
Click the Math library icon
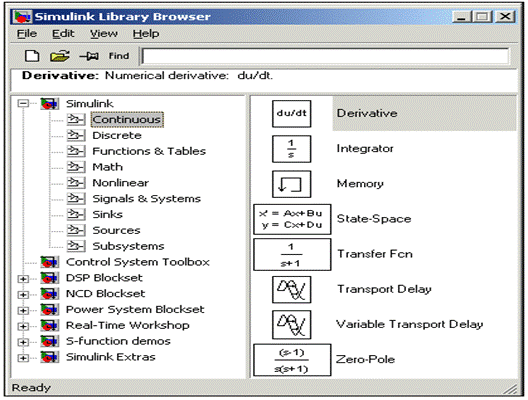(x=76, y=167)
